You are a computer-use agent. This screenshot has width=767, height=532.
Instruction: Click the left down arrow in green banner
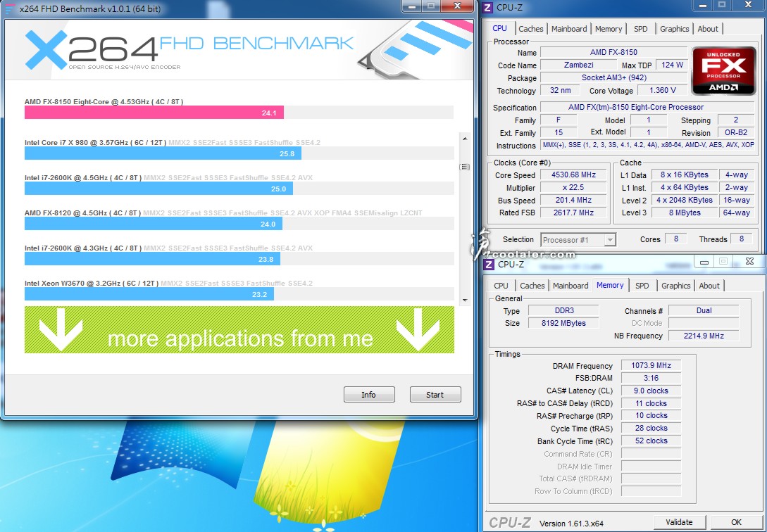click(61, 329)
